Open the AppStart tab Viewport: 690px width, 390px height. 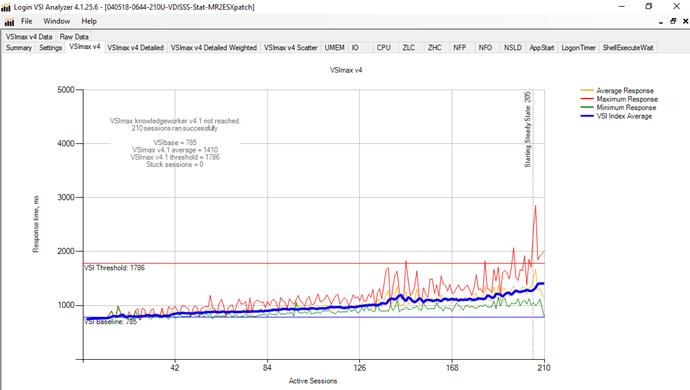pos(542,48)
